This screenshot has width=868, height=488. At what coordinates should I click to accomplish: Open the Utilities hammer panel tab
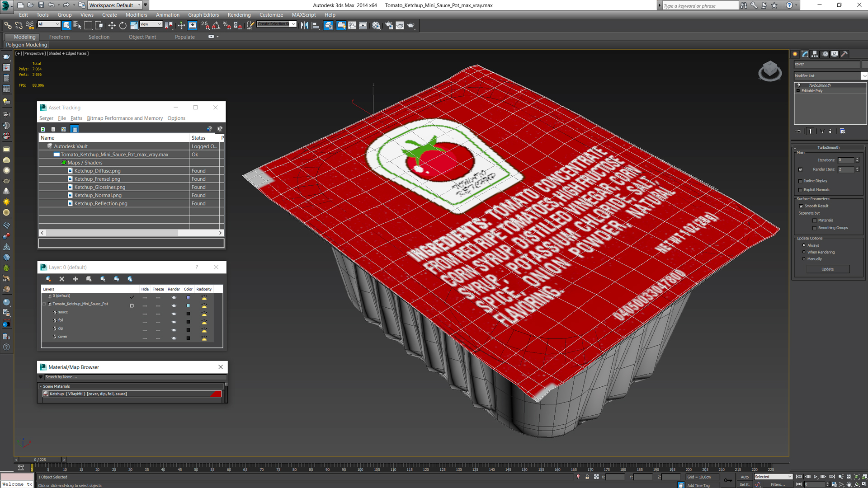844,54
